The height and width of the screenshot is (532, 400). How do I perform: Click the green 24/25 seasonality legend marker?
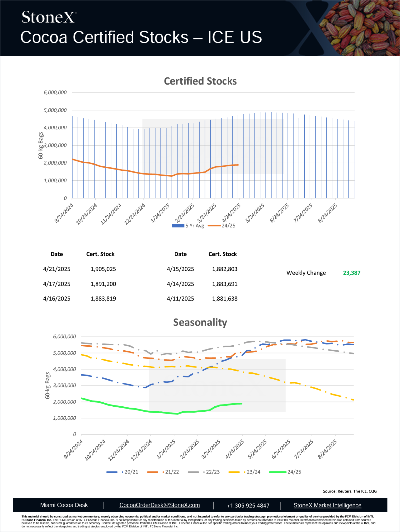point(277,472)
